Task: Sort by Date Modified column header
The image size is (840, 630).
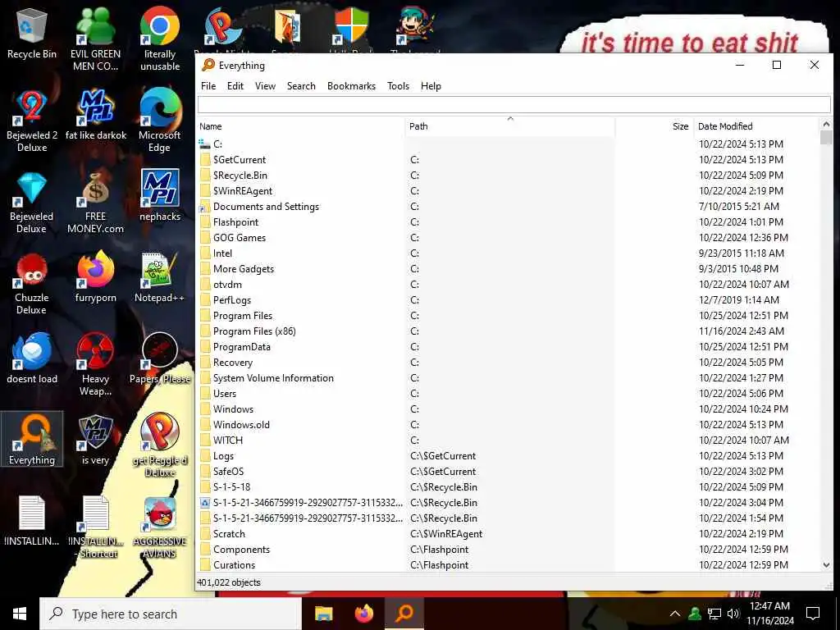Action: coord(756,126)
